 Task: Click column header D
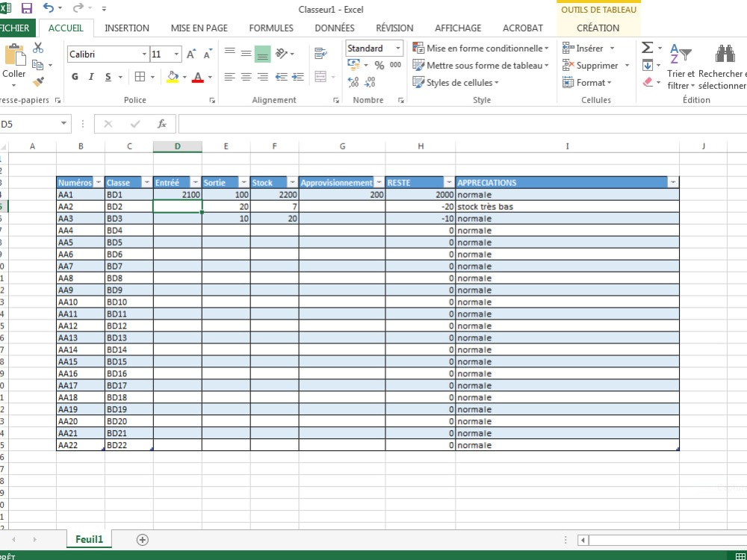click(x=177, y=146)
